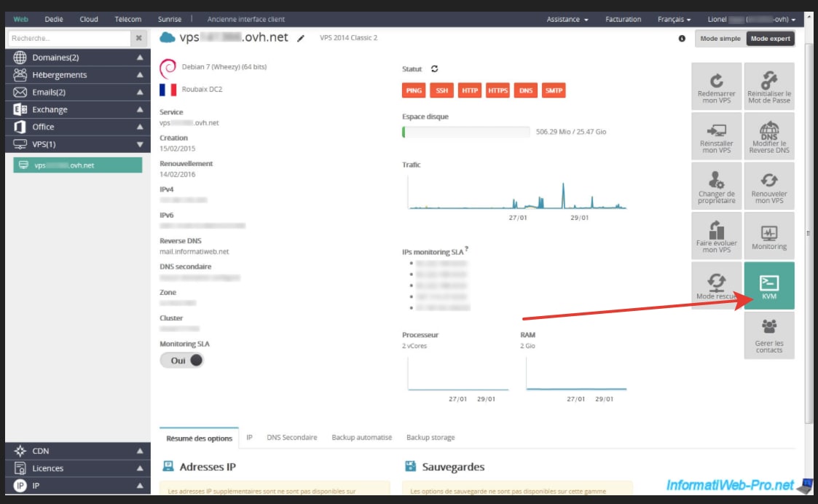This screenshot has height=504, width=818.
Task: Click the Licences icon in sidebar
Action: (20, 468)
